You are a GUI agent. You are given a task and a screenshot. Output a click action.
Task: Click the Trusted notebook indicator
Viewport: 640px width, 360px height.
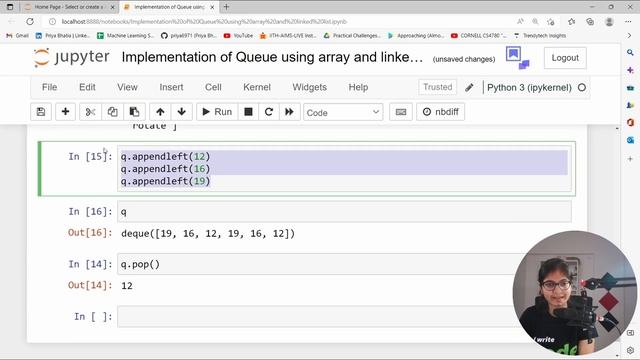[x=438, y=87]
